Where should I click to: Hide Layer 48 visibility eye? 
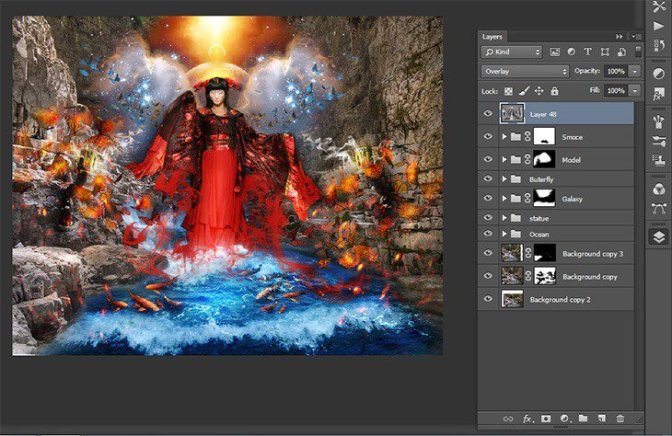pyautogui.click(x=488, y=114)
